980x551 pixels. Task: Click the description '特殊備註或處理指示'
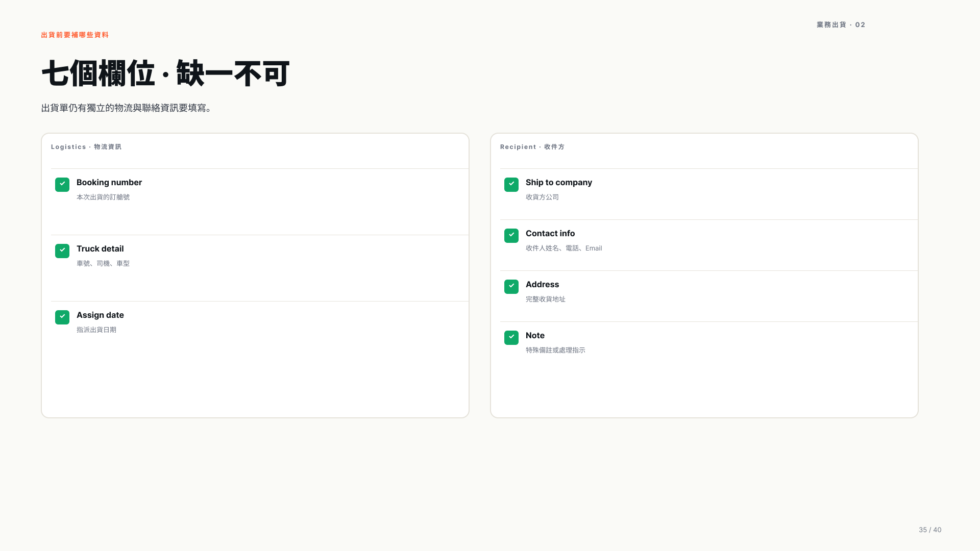pyautogui.click(x=555, y=350)
